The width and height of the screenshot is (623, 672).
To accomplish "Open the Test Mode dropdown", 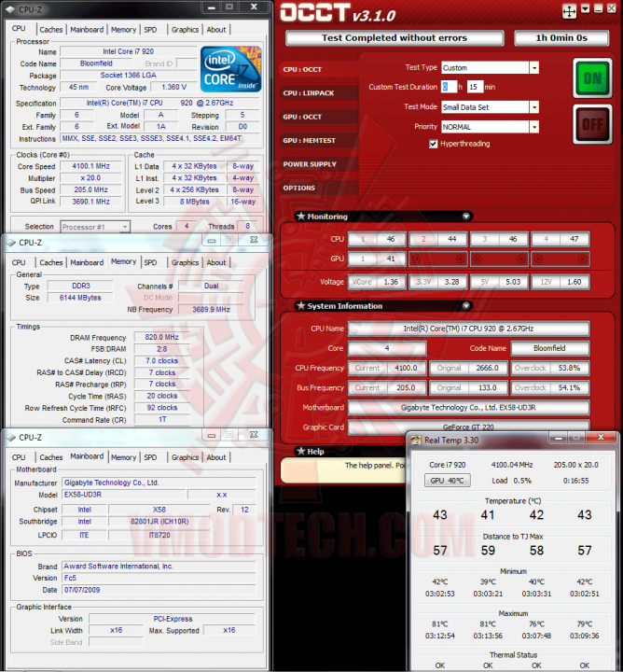I will pos(534,107).
